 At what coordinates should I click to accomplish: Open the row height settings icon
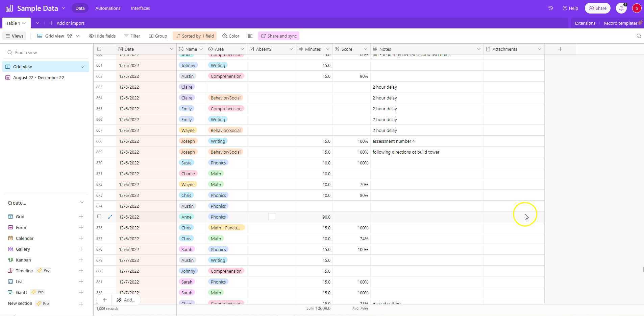coord(250,36)
